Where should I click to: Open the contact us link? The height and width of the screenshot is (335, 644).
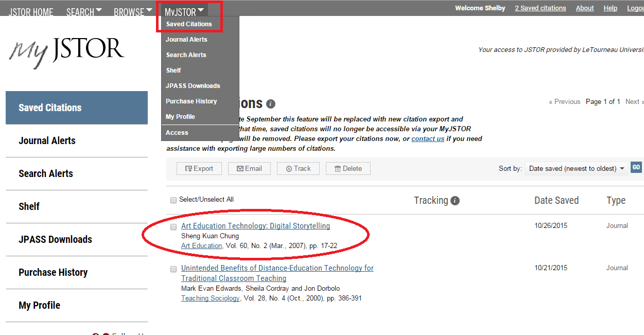pos(428,138)
